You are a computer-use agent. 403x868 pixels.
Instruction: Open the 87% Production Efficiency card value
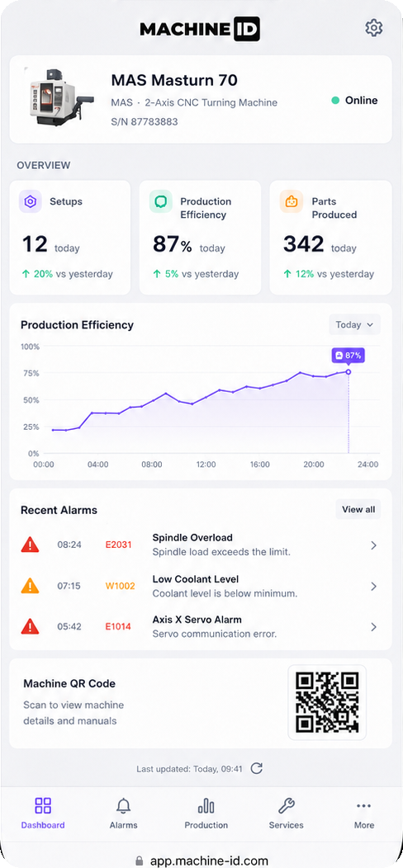point(172,244)
